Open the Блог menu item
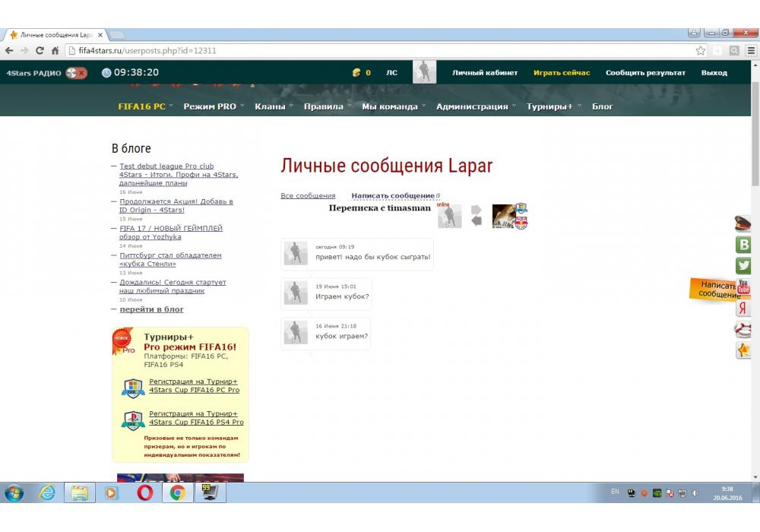 point(602,106)
